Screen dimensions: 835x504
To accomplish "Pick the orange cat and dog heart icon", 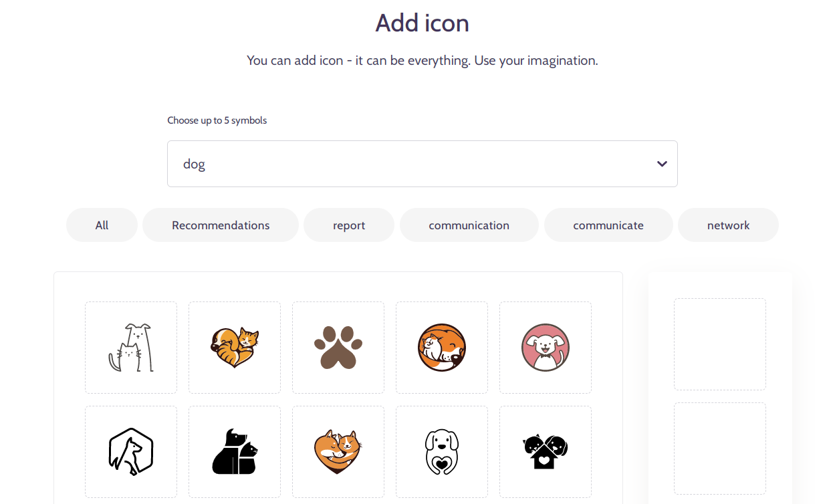I will point(235,348).
